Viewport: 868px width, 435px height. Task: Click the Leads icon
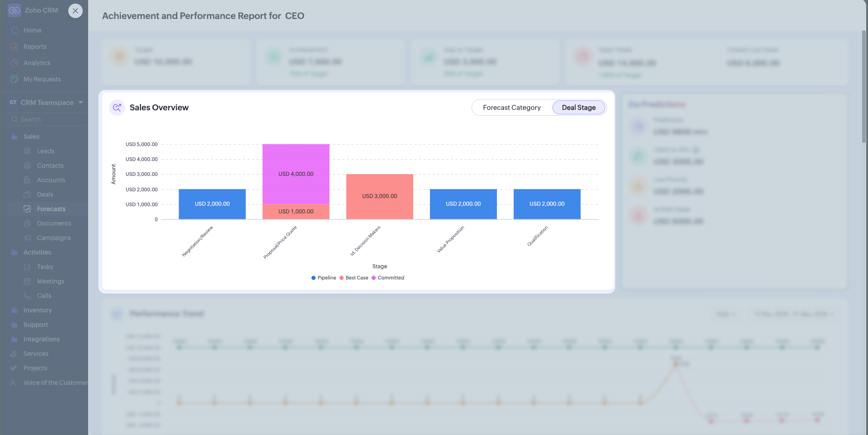27,151
